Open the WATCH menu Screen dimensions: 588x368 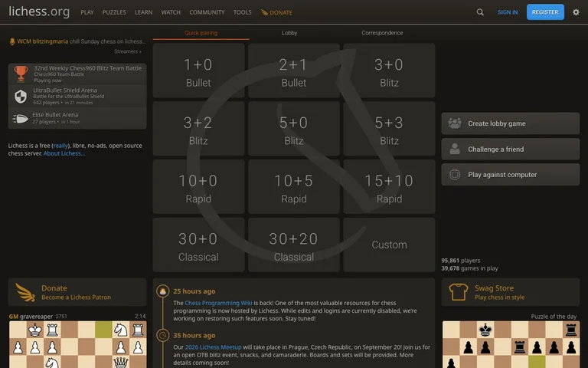coord(171,12)
